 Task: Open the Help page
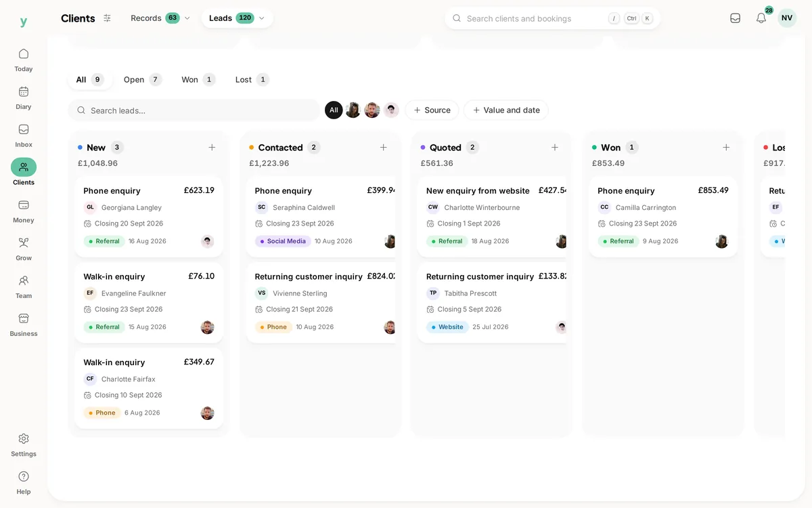pos(24,483)
